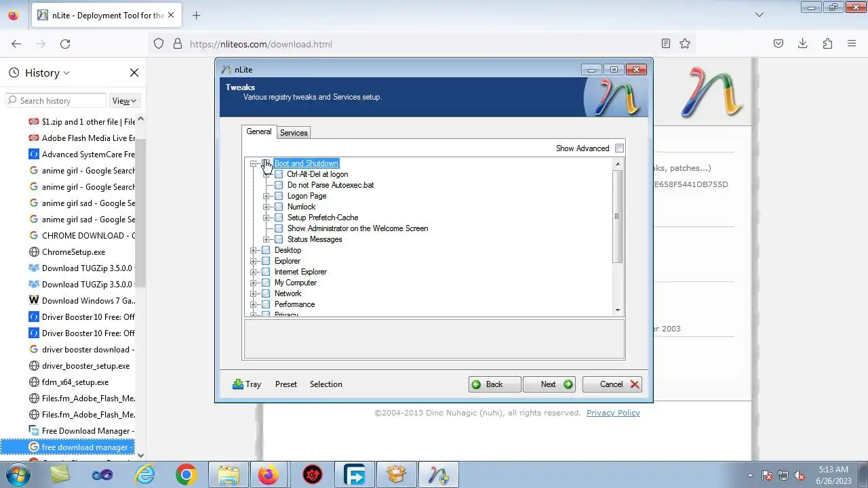Reload the nliteos.com page
This screenshot has width=868, height=488.
(x=65, y=43)
